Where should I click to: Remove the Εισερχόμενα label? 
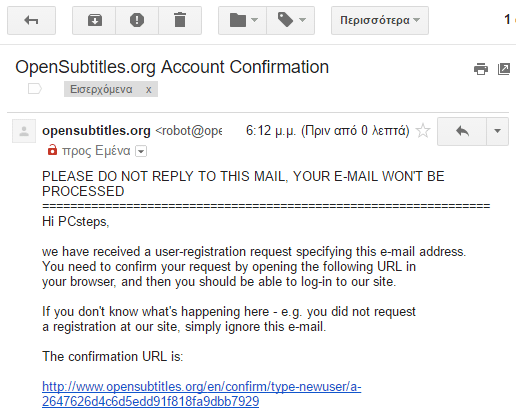[x=149, y=89]
